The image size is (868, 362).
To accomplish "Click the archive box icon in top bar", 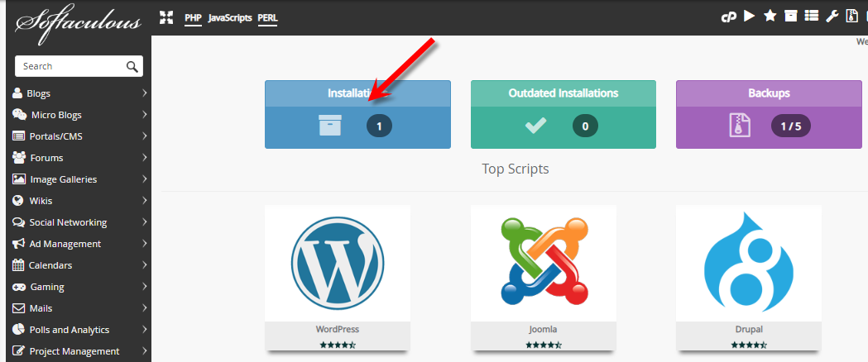I will point(791,16).
